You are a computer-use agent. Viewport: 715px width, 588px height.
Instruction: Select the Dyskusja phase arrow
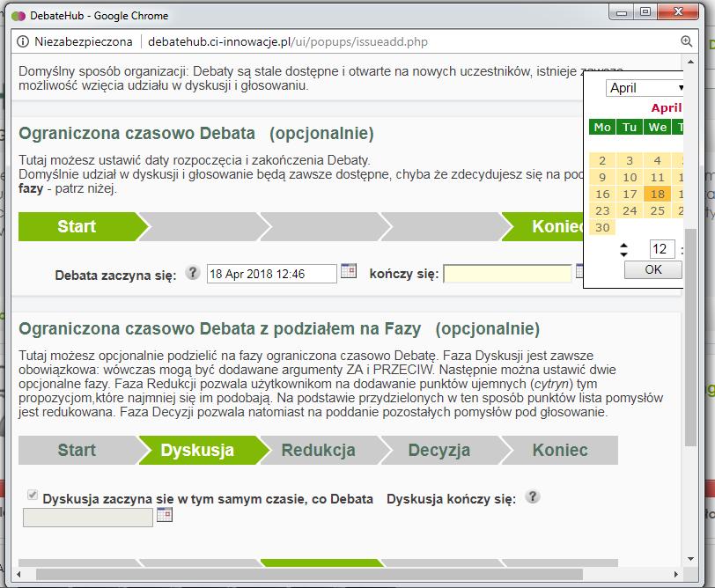point(203,451)
